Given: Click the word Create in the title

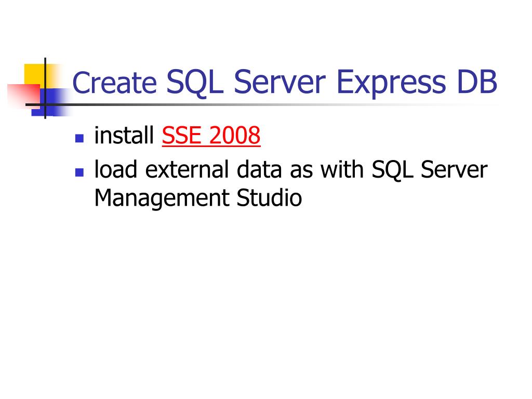Looking at the screenshot, I should [115, 83].
